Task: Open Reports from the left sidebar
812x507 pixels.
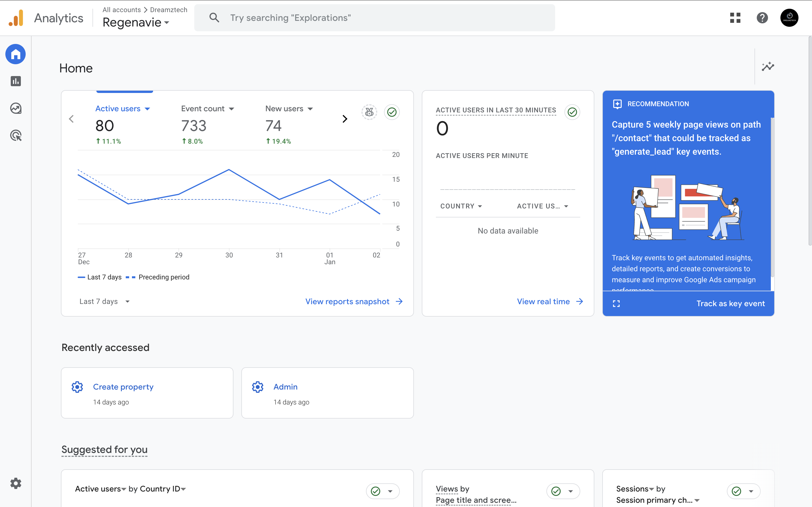Action: click(16, 81)
